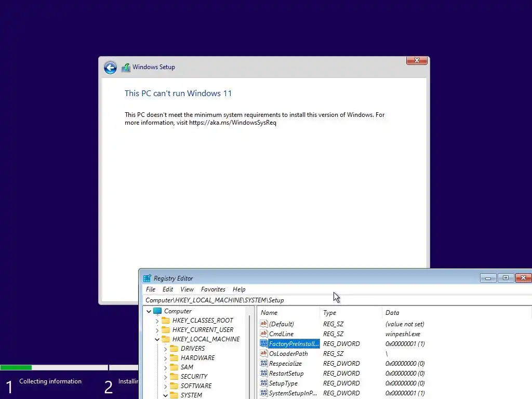Click the Data column header
The width and height of the screenshot is (532, 399).
click(457, 312)
